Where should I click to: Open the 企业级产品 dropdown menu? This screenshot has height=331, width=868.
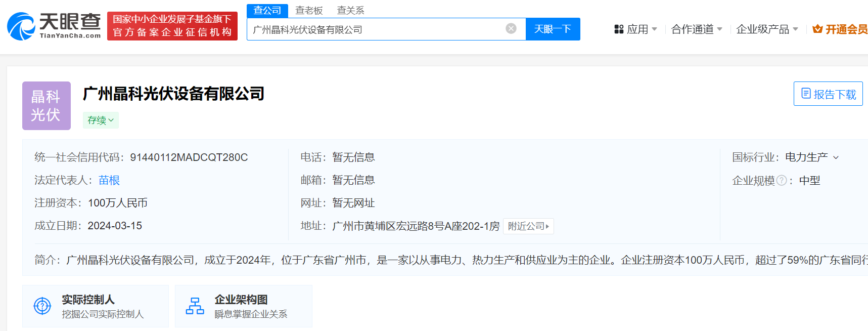(766, 29)
